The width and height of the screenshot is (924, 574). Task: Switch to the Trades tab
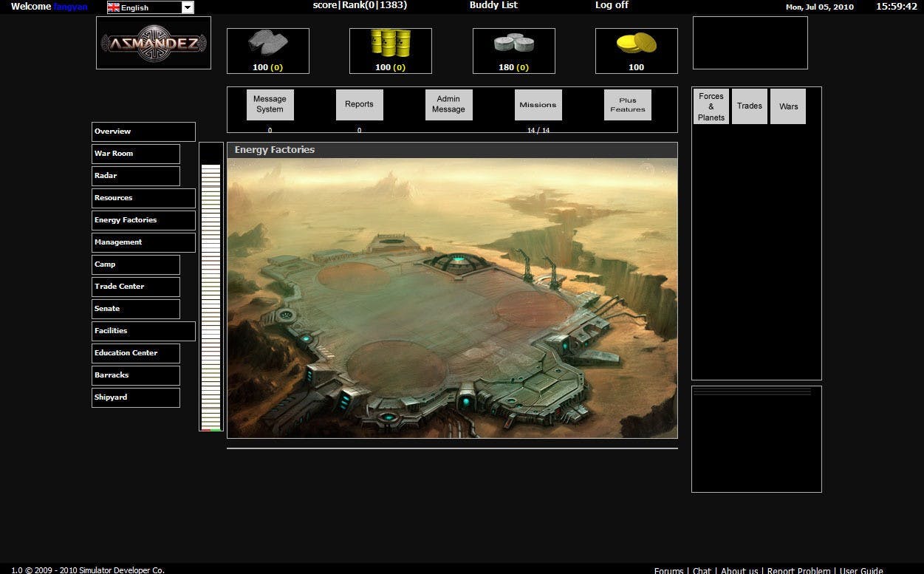click(749, 106)
